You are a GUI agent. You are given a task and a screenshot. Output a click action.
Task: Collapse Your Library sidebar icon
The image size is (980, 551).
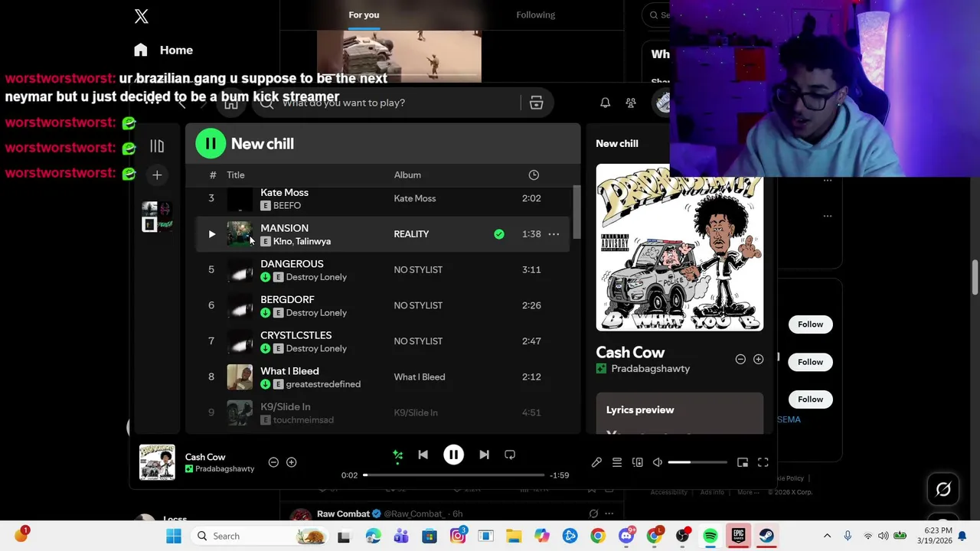tap(157, 146)
